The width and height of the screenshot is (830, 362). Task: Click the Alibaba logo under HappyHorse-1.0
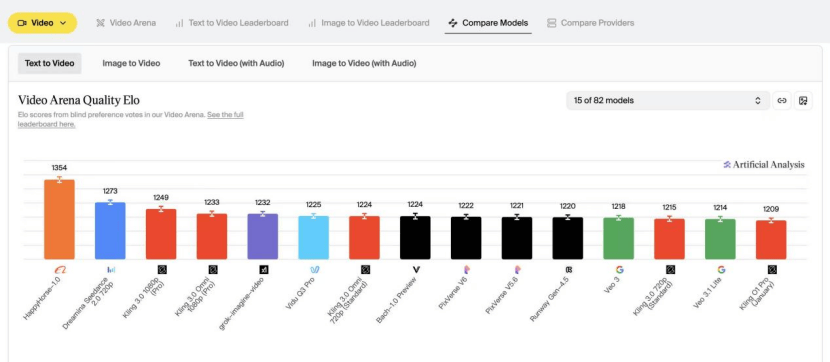point(60,270)
